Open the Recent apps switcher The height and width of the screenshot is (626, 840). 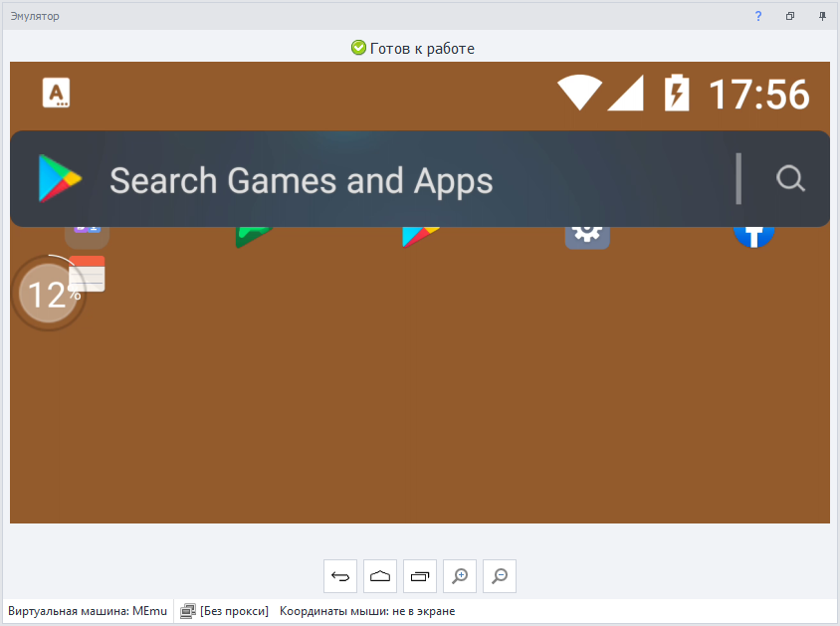420,575
